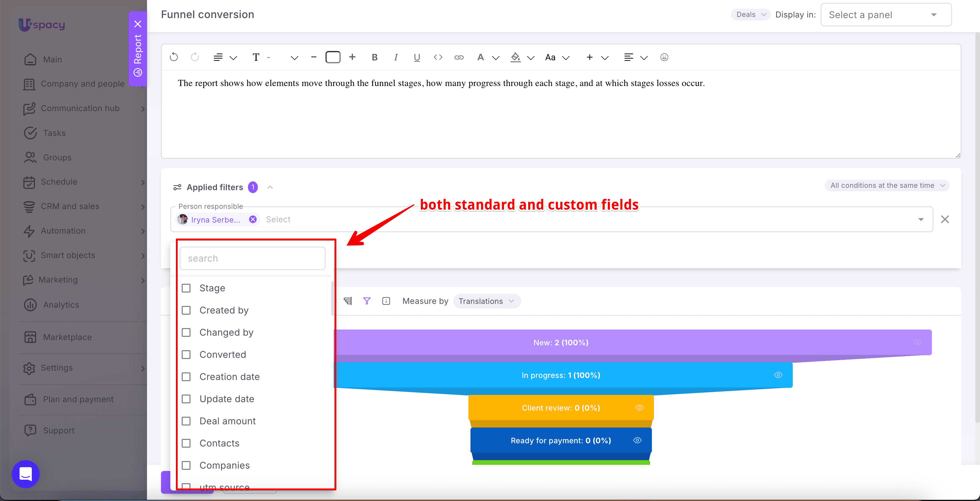Remove Iryna Serbe from Person responsible

[x=253, y=219]
